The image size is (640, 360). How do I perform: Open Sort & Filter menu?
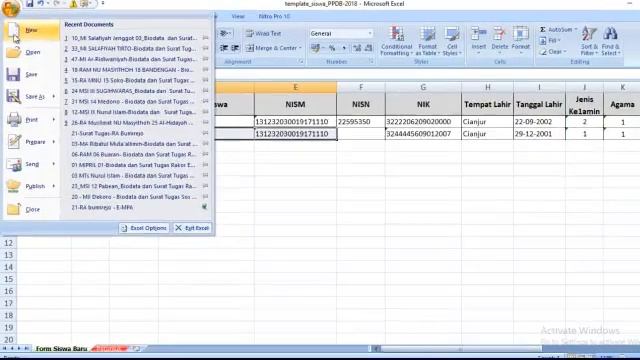tap(589, 41)
